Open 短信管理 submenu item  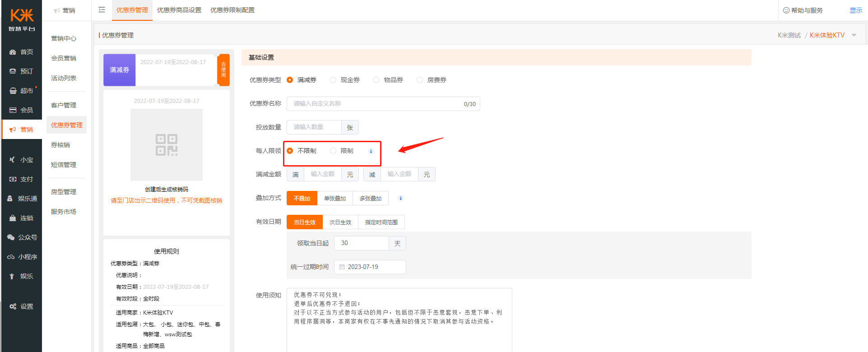click(64, 165)
